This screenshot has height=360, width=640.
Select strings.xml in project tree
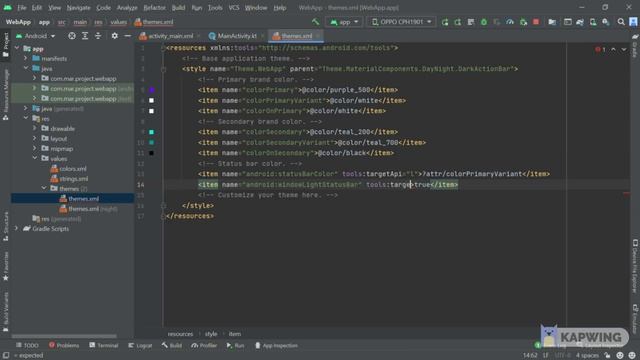69,179
